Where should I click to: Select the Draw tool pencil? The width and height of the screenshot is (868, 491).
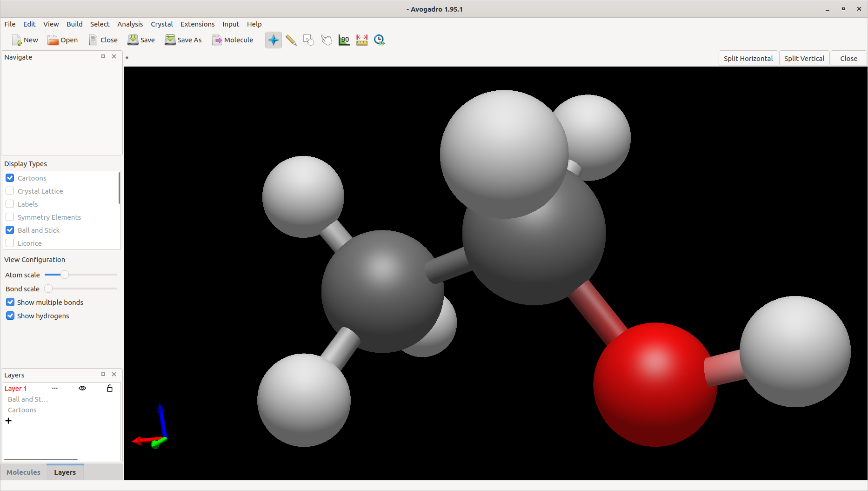tap(291, 40)
